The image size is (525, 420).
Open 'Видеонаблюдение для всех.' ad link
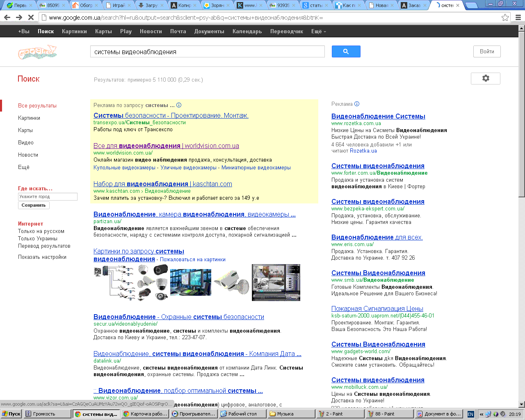point(377,237)
